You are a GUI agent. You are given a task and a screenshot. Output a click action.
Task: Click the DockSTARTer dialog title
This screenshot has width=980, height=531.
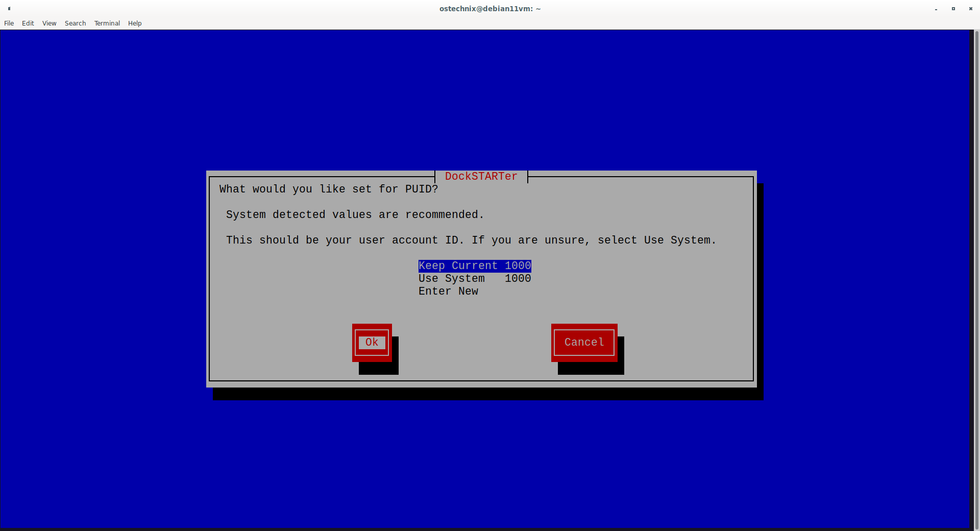(481, 177)
